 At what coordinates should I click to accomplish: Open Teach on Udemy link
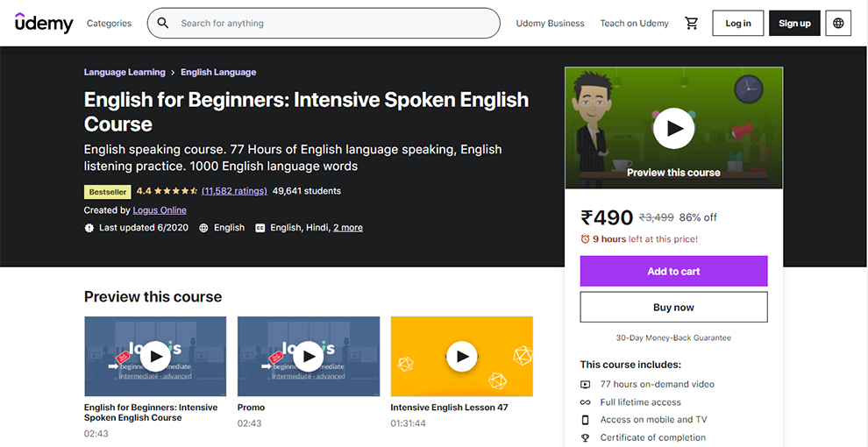click(635, 24)
